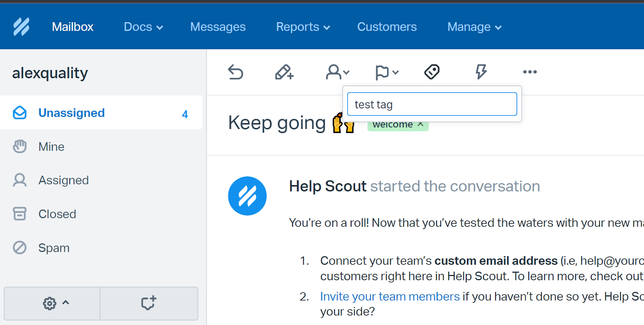
Task: Click the new conversation icon in sidebar footer
Action: pyautogui.click(x=149, y=303)
